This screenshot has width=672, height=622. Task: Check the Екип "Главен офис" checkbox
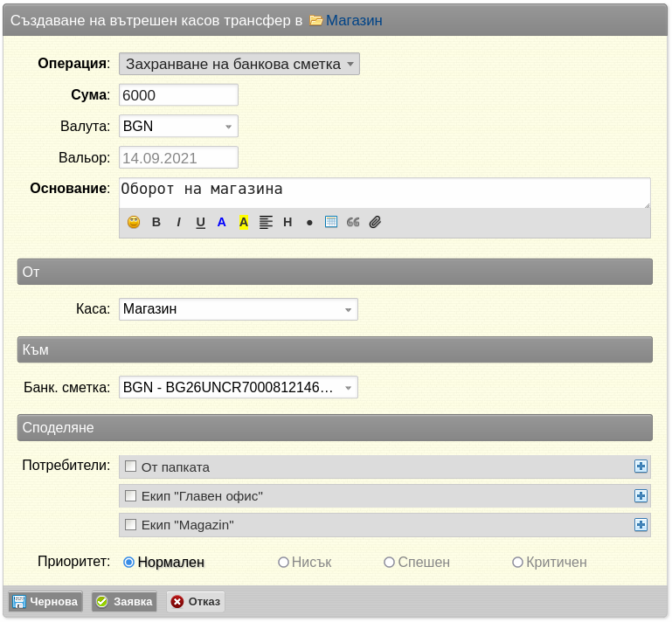tap(130, 495)
